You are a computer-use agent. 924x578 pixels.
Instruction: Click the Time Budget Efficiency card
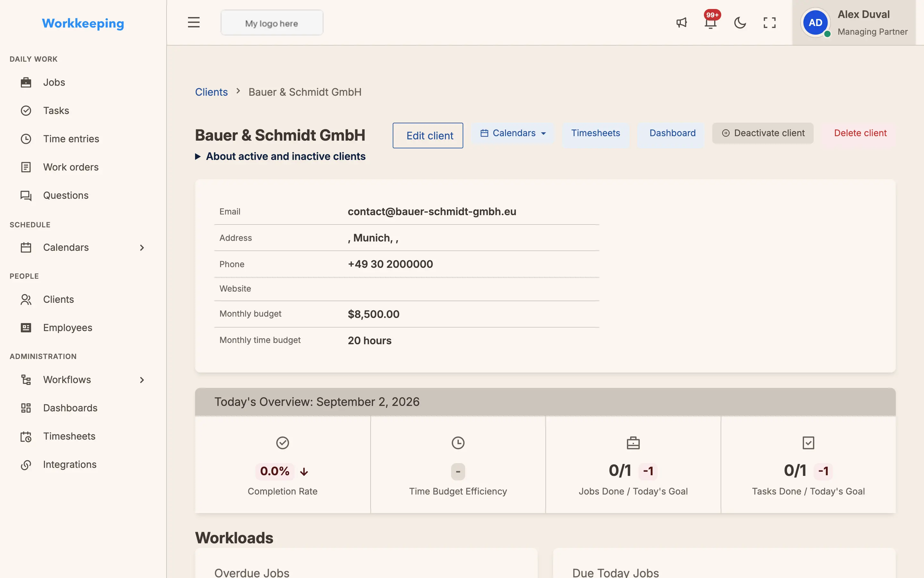[458, 464]
